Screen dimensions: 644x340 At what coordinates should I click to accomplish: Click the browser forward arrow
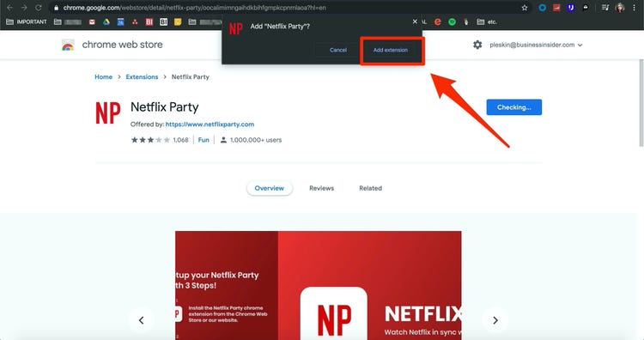24,8
